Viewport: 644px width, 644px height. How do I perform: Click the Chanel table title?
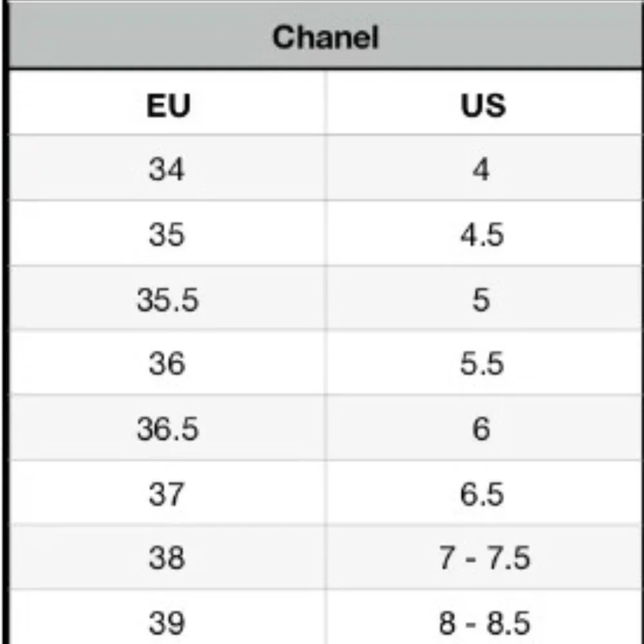pyautogui.click(x=325, y=37)
